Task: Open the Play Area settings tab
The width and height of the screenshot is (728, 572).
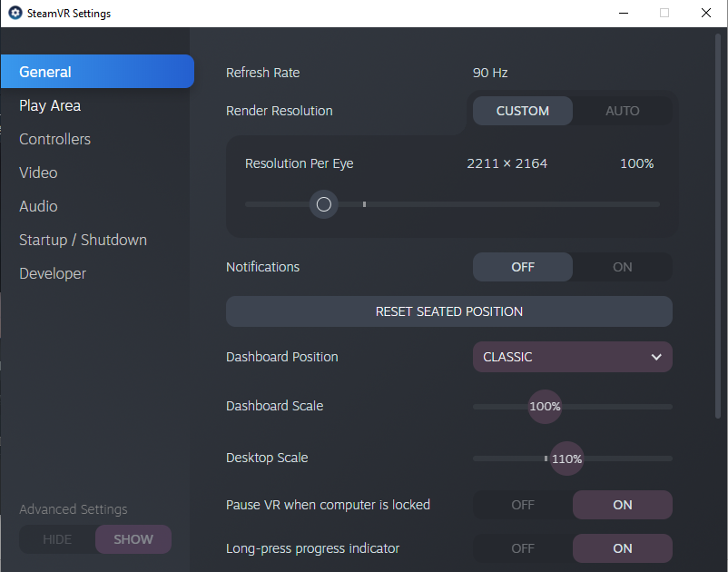Action: [50, 106]
